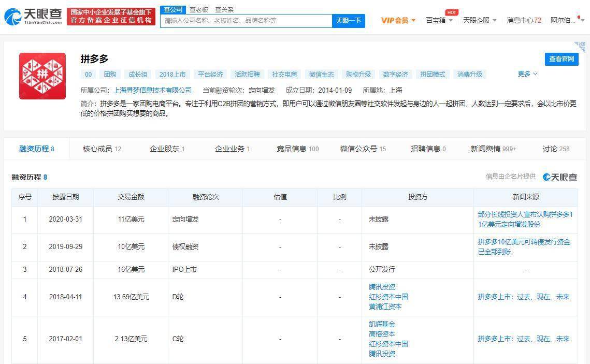The image size is (590, 364).
Task: Expand the 百宝箱 dropdown
Action: pos(439,20)
